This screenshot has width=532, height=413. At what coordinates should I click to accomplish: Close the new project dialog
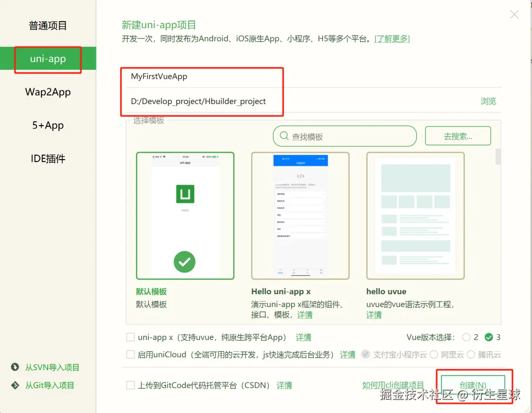pos(514,14)
